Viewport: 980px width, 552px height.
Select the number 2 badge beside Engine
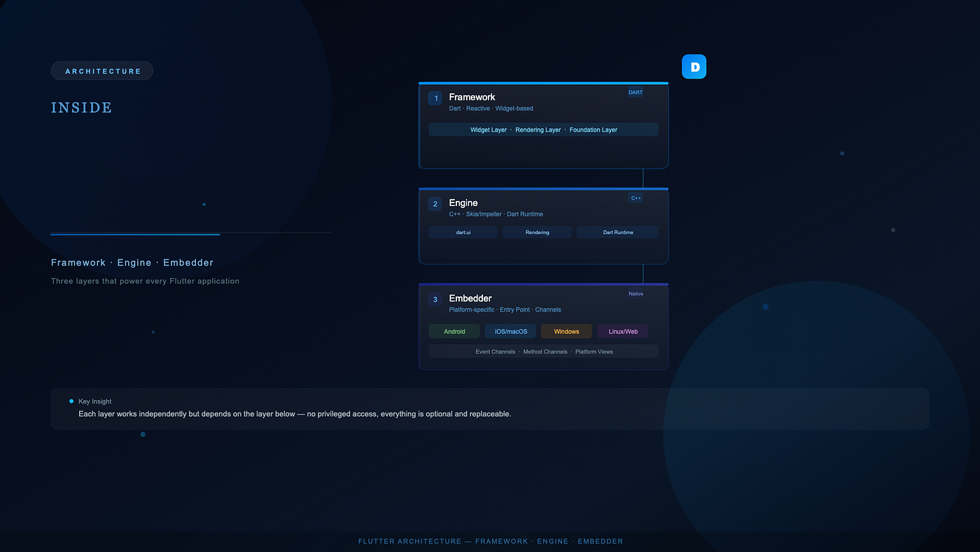point(435,204)
